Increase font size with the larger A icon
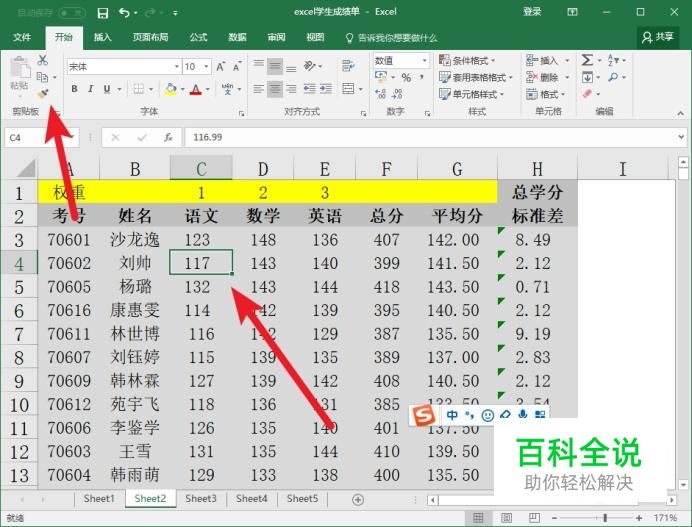Screen dimensions: 692x527 click(x=220, y=67)
